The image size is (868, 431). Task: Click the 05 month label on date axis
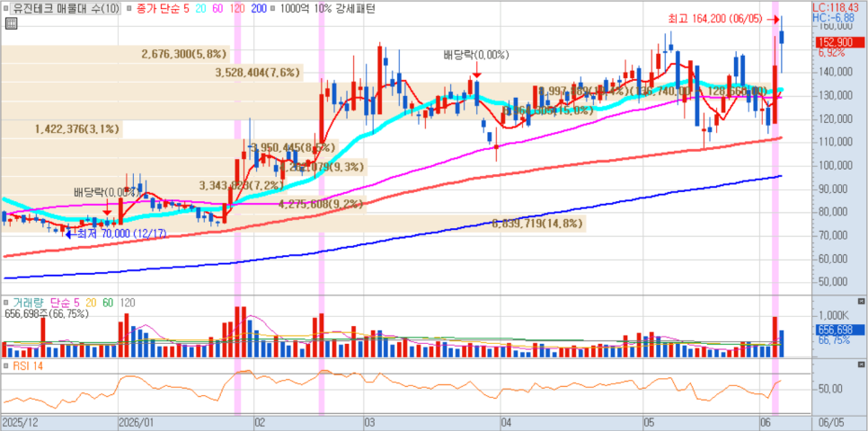click(648, 422)
